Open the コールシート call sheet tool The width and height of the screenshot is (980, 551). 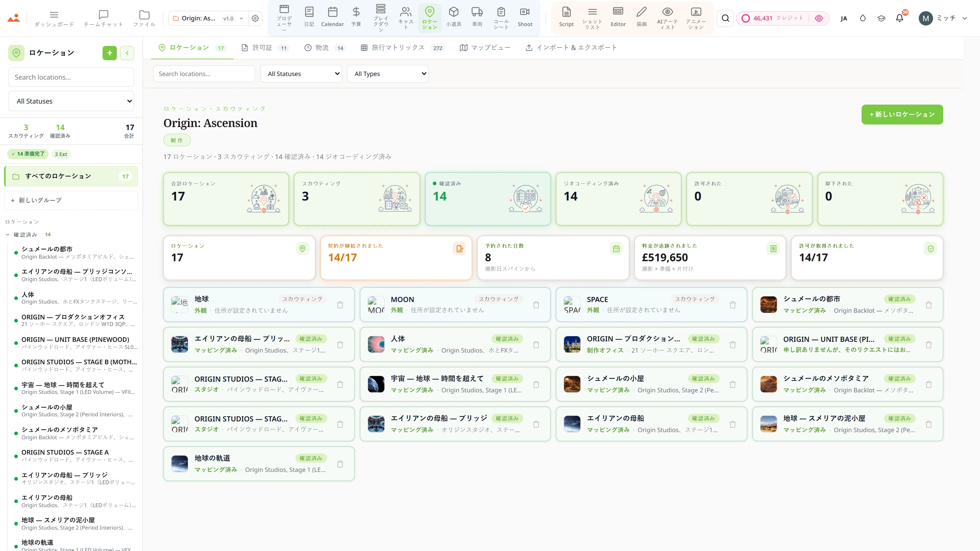(501, 17)
